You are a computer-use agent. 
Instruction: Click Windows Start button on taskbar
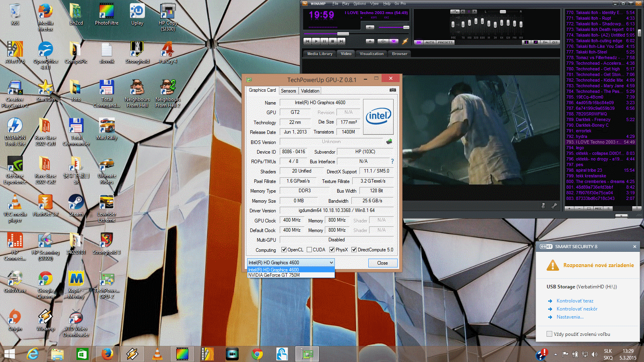pyautogui.click(x=9, y=354)
